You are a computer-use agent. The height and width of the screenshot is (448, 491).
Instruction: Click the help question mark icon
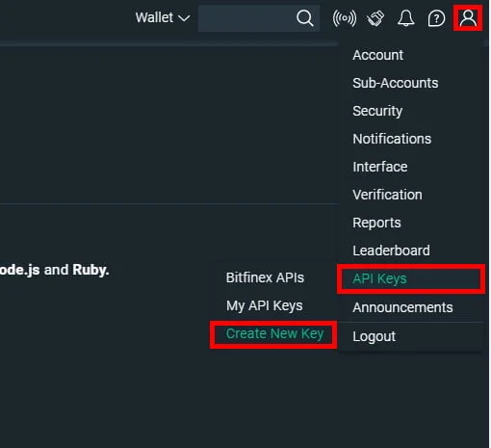436,18
